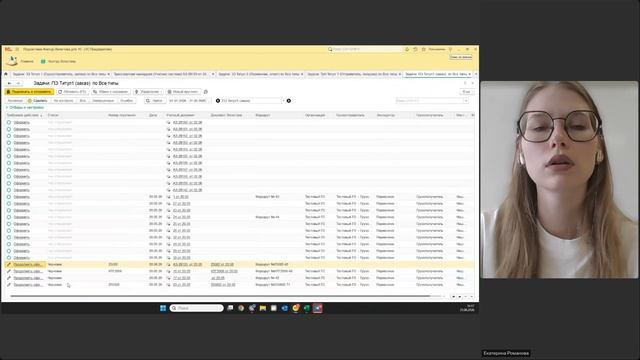This screenshot has height=360, width=640.
Task: Click the Оформить link in the first row
Action: click(22, 122)
